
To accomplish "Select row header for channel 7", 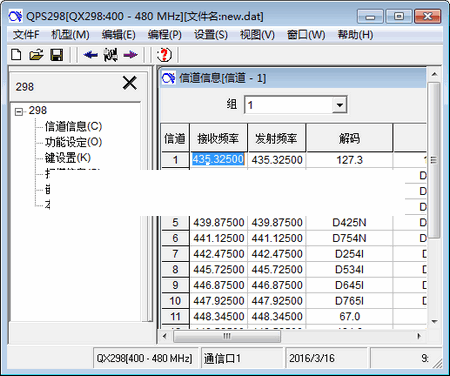I will [x=175, y=254].
